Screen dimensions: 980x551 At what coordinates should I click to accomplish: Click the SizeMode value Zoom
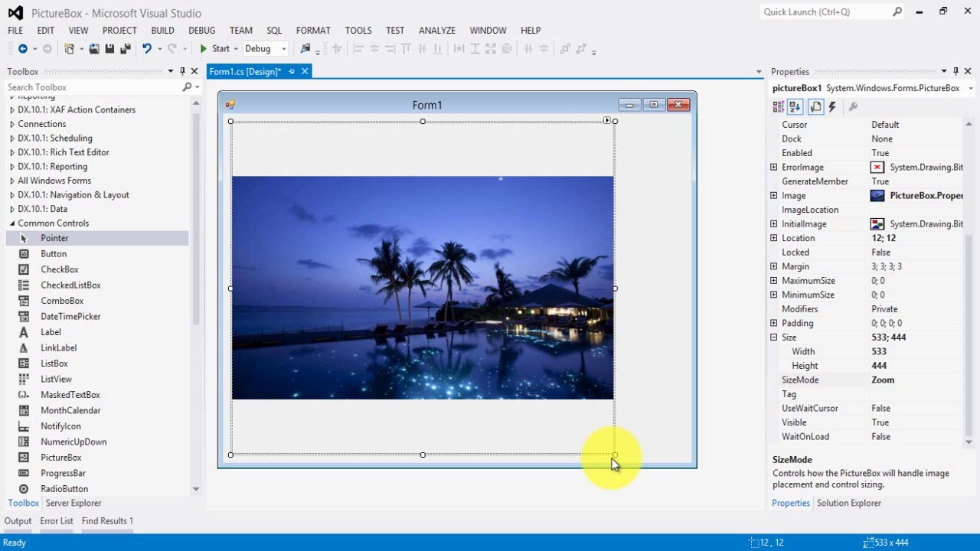coord(916,380)
